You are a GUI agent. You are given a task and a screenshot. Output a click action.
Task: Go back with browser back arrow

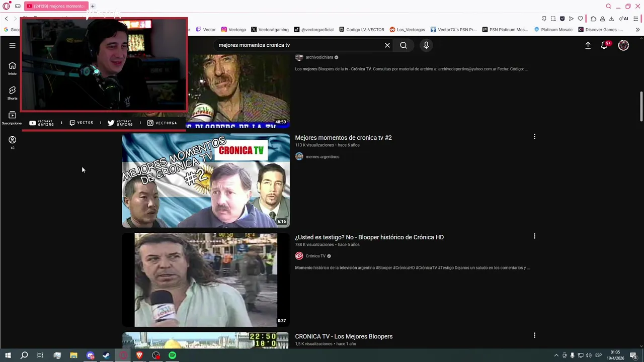[x=6, y=19]
